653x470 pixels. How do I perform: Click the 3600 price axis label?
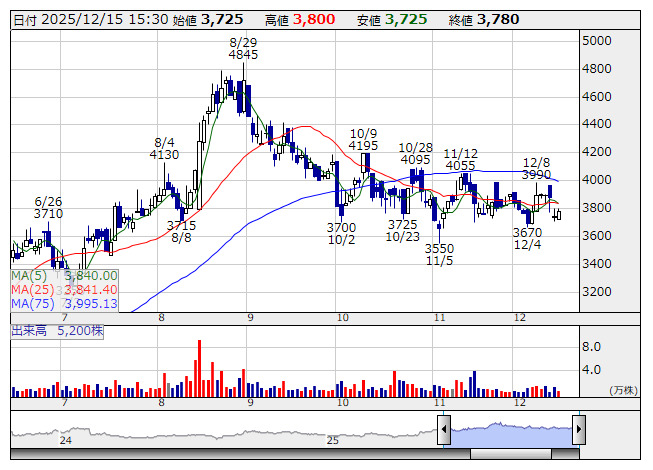[597, 236]
